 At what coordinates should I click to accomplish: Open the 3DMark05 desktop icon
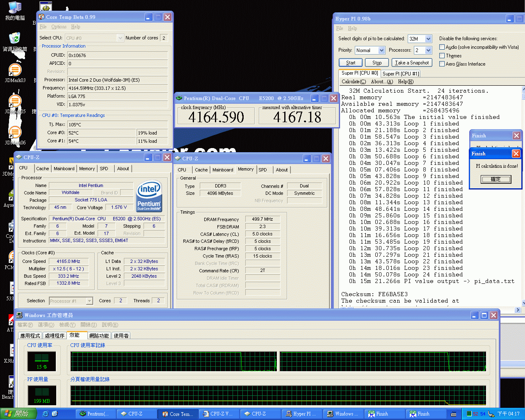pyautogui.click(x=15, y=104)
